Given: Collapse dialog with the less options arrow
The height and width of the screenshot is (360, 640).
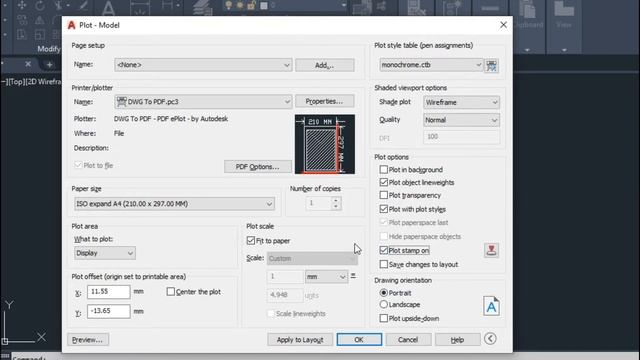Looking at the screenshot, I should pos(490,339).
